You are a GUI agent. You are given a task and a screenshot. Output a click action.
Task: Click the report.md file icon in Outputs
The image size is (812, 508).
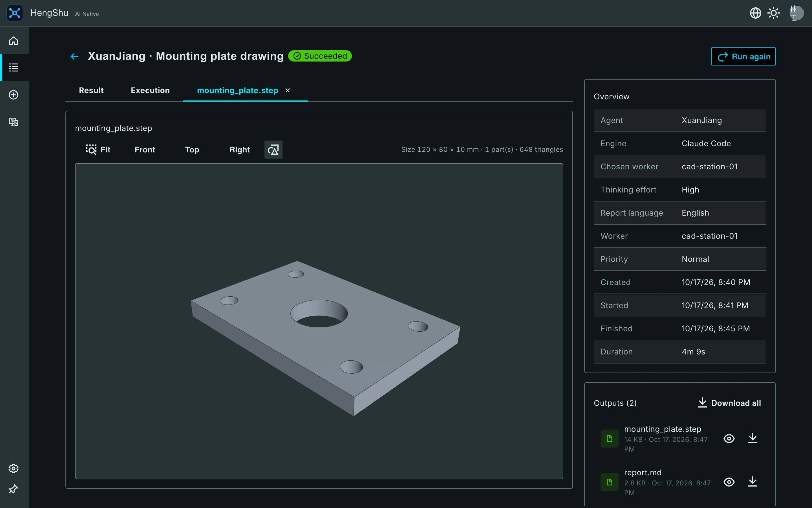tap(609, 482)
